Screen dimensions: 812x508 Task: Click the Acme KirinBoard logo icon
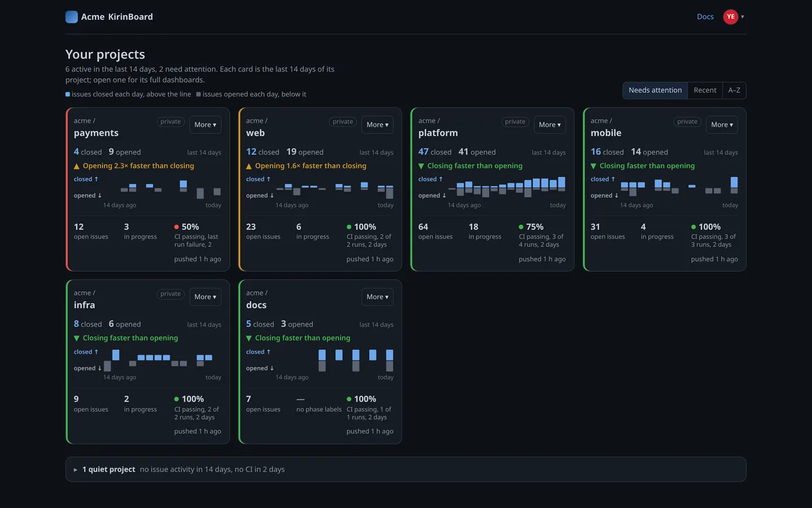click(x=72, y=17)
